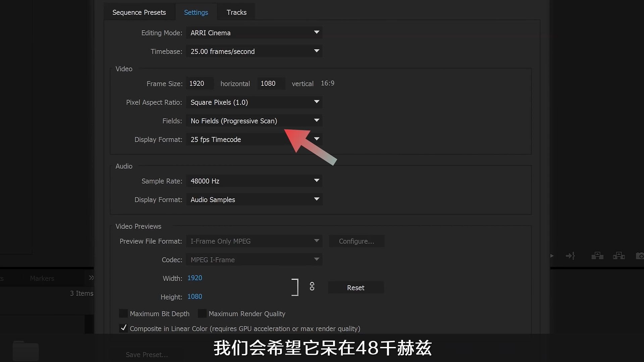This screenshot has height=362, width=644.
Task: Open the Markers panel overflow chevron
Action: coord(91,278)
